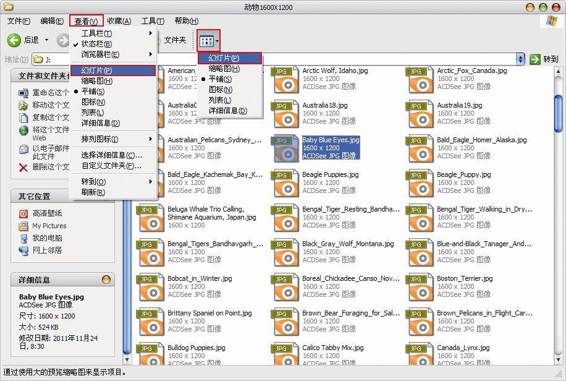The width and height of the screenshot is (566, 381).
Task: Open the 收藏(A) menu
Action: pos(119,21)
